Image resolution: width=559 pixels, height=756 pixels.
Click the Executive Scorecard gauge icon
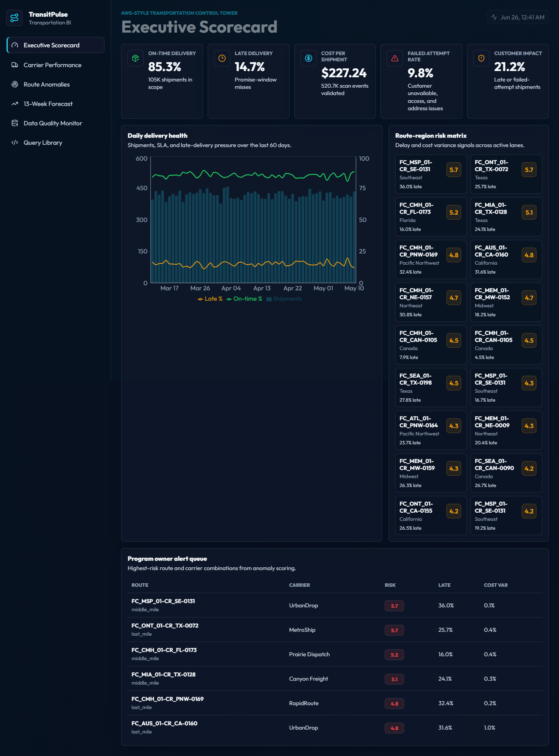pyautogui.click(x=15, y=45)
